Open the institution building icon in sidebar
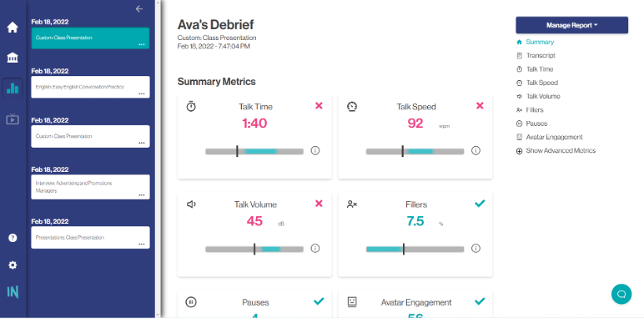Viewport: 644px width, 319px height. click(13, 58)
